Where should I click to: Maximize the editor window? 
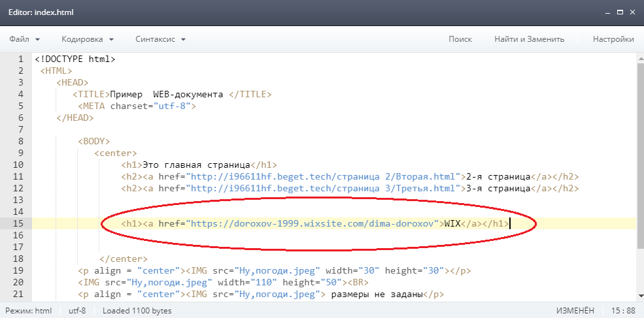[x=620, y=12]
